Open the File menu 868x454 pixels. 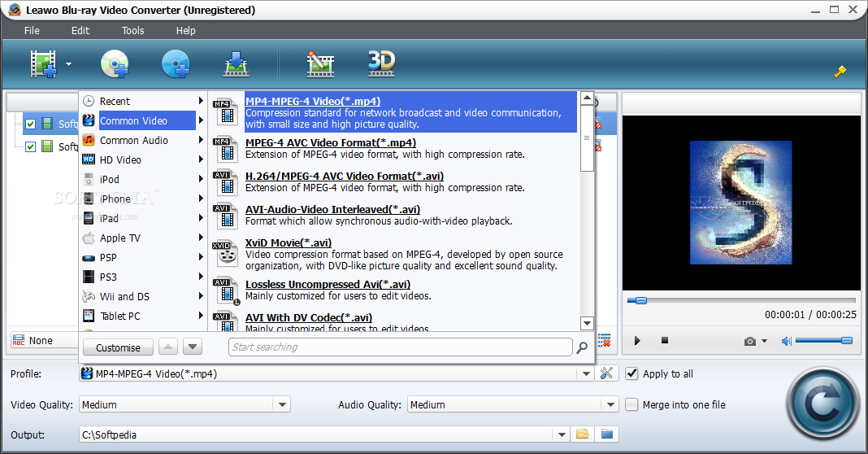tap(32, 30)
